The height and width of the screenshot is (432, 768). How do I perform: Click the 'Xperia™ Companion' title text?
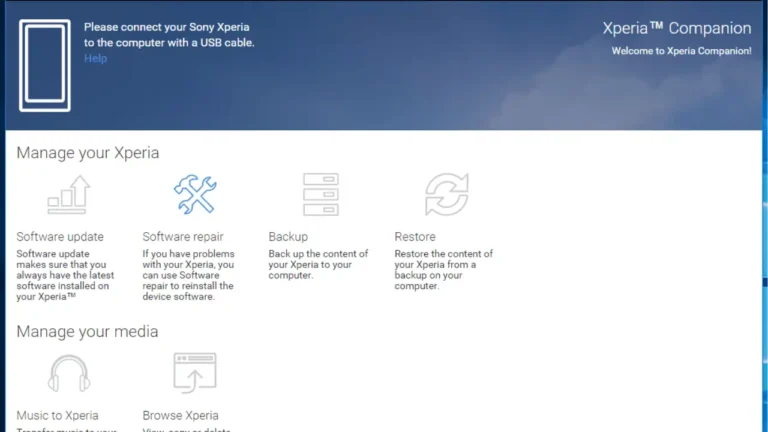point(677,28)
